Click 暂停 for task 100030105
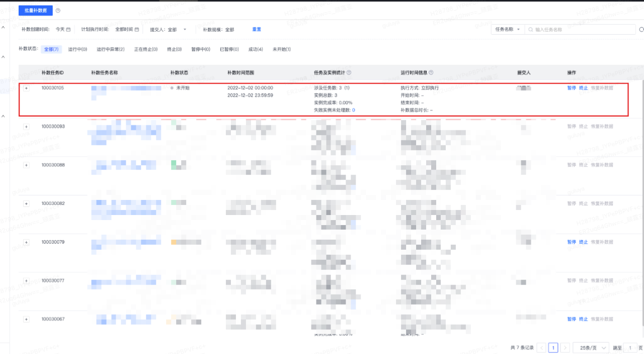Image resolution: width=644 pixels, height=354 pixels. pyautogui.click(x=571, y=88)
